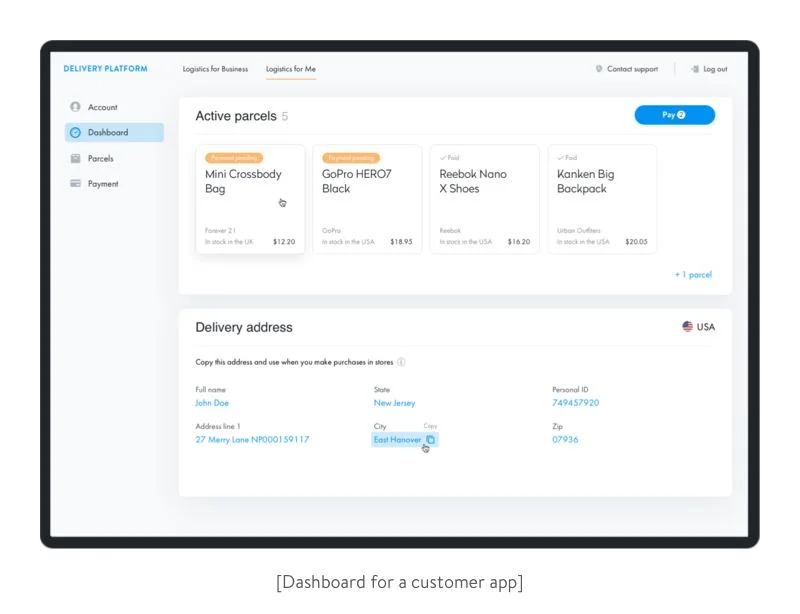
Task: Open the GoPro HERO7 Black parcel card
Action: 367,199
